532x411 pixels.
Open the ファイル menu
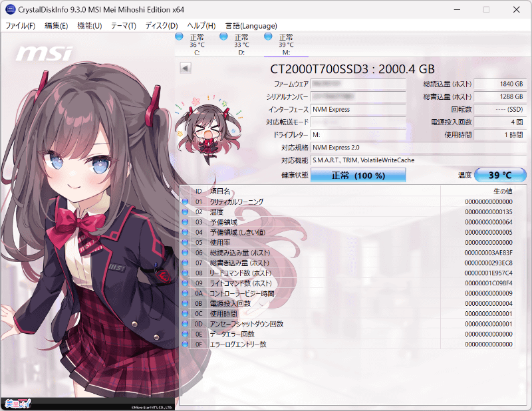click(20, 25)
